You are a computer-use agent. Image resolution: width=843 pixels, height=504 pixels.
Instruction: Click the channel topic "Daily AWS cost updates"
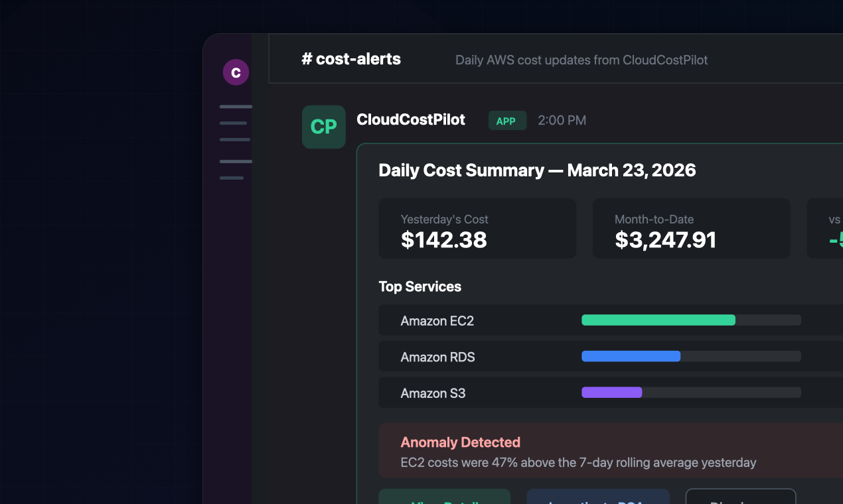581,60
